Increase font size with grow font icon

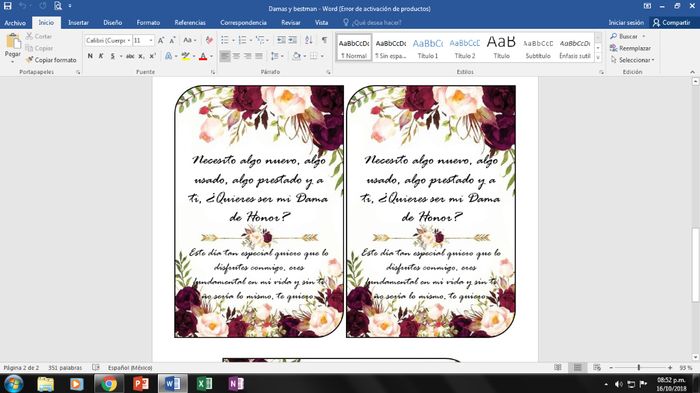click(x=161, y=40)
